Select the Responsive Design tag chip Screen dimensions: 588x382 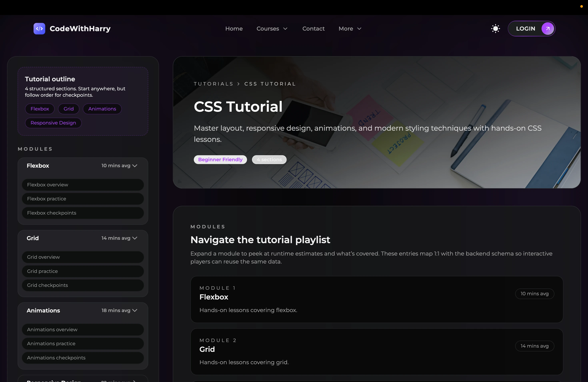click(x=53, y=123)
